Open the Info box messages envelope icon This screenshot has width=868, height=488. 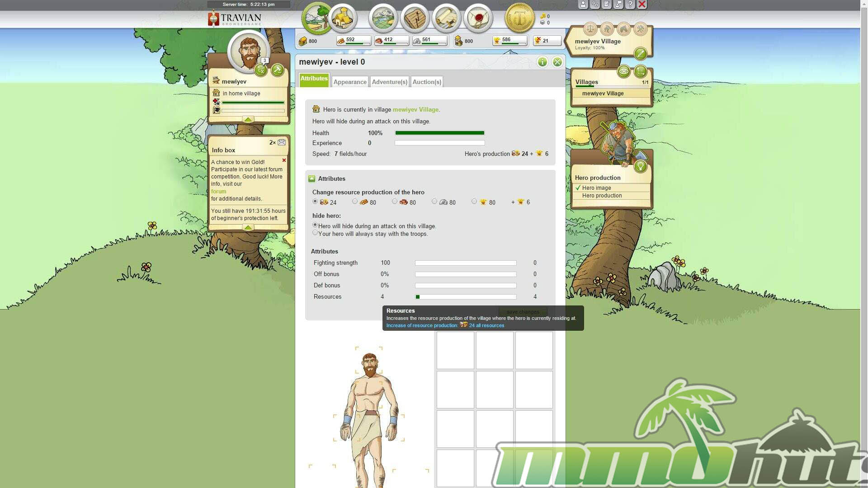point(282,142)
